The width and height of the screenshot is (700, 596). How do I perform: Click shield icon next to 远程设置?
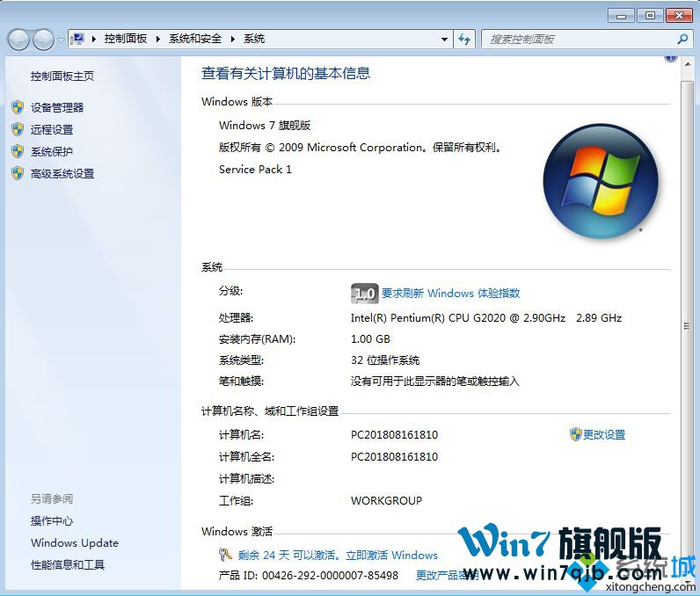click(18, 129)
